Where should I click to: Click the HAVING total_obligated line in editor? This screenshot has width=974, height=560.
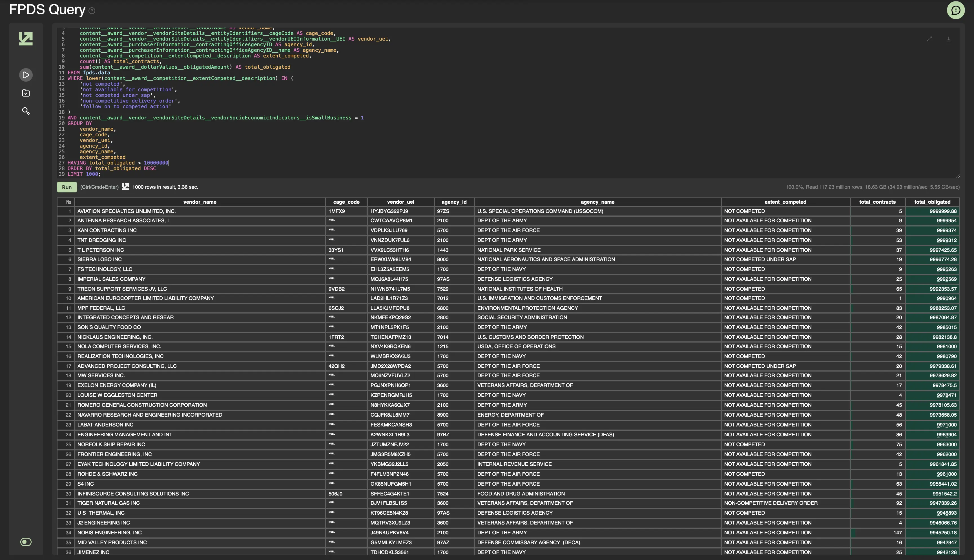tap(118, 163)
